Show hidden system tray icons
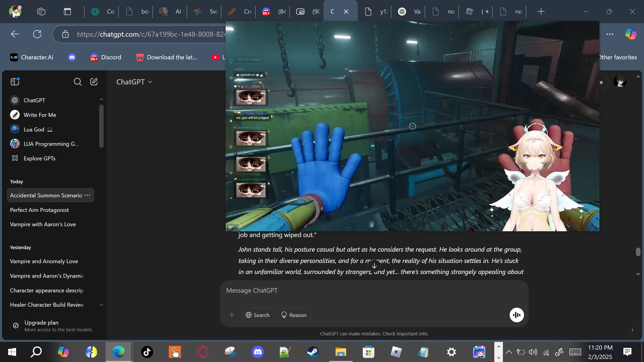Screen dimensions: 644x362 click(x=509, y=352)
